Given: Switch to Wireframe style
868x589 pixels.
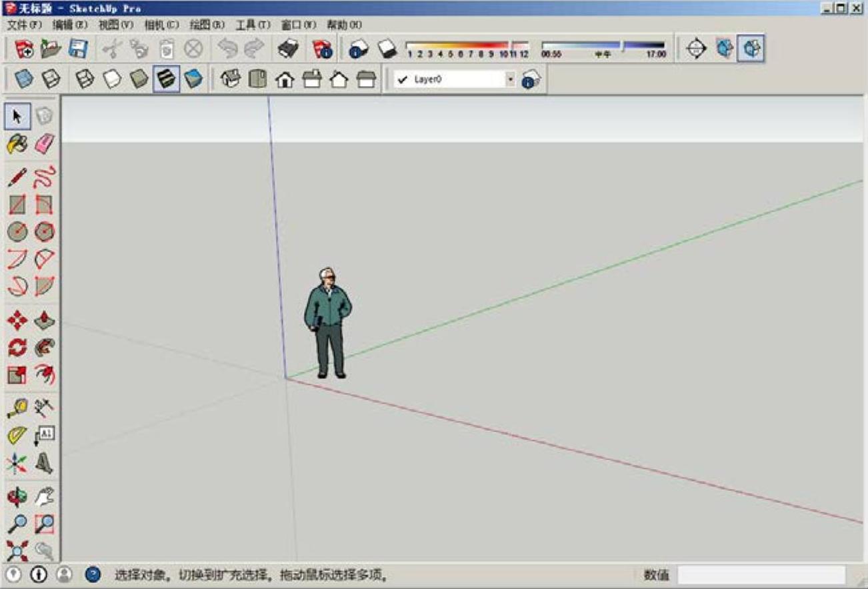Looking at the screenshot, I should pyautogui.click(x=85, y=79).
